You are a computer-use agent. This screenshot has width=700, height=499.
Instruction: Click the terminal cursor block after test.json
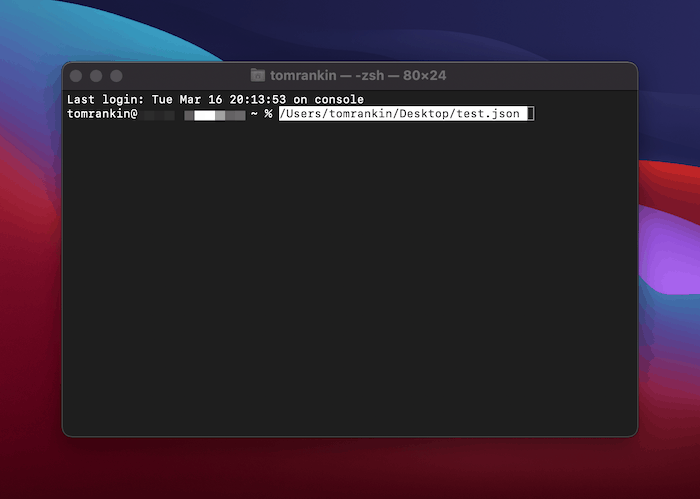tap(530, 114)
